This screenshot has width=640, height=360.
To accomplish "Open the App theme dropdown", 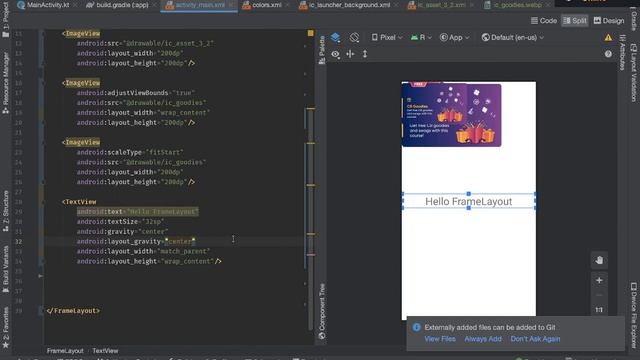I will tap(454, 38).
